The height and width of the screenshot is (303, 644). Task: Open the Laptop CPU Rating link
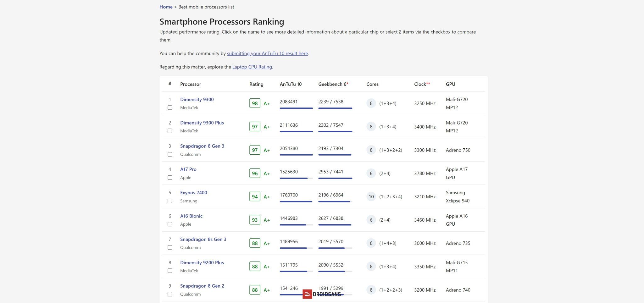coord(252,67)
